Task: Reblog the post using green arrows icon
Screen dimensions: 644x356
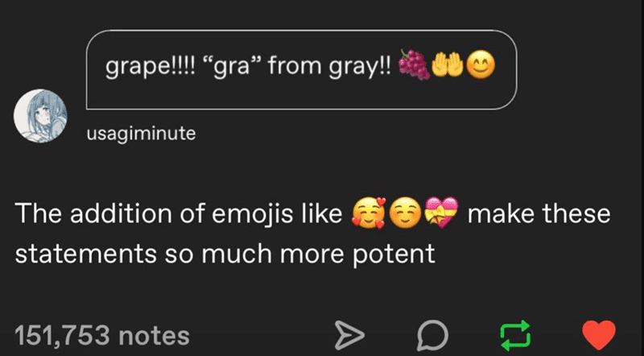Action: (515, 335)
